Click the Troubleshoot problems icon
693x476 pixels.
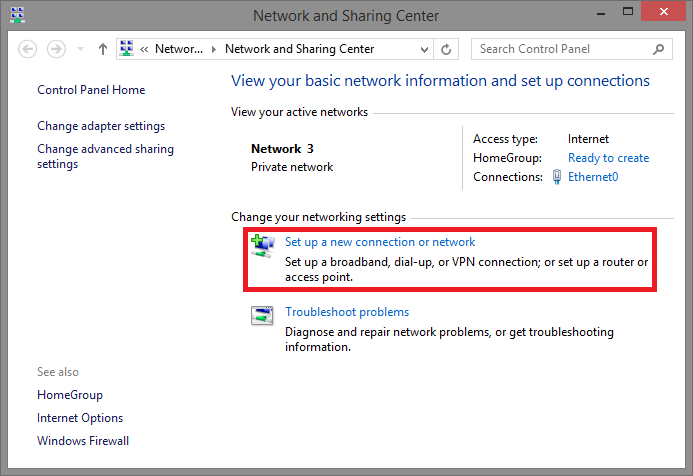(x=262, y=316)
